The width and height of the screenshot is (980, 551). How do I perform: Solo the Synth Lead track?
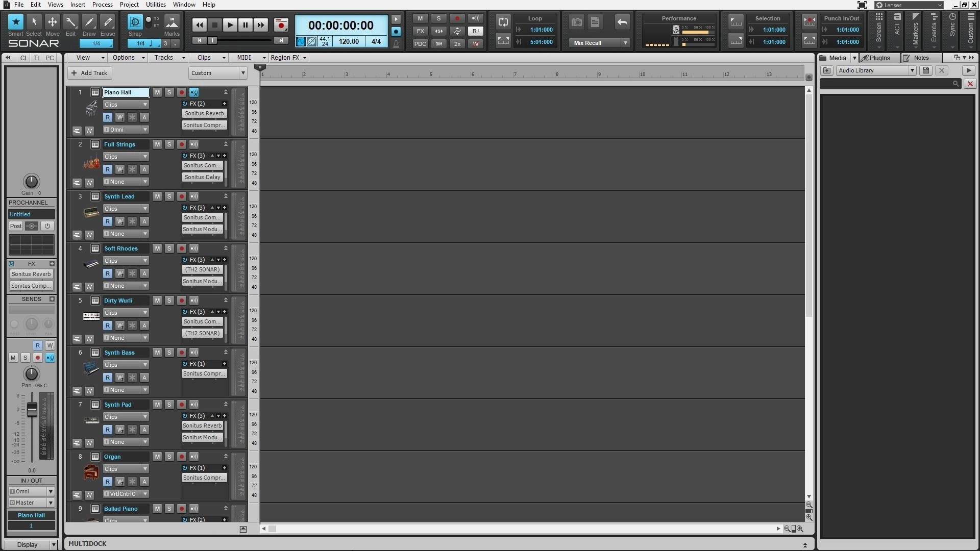pos(169,196)
